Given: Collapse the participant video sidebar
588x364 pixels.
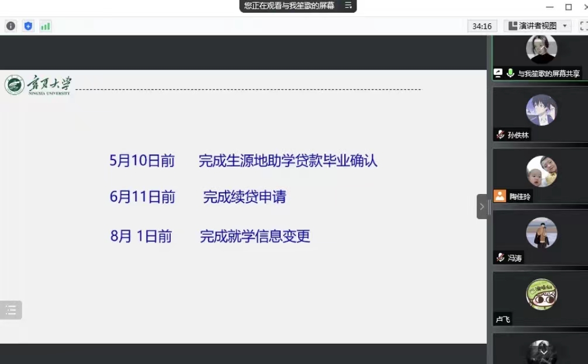Looking at the screenshot, I should coord(482,206).
